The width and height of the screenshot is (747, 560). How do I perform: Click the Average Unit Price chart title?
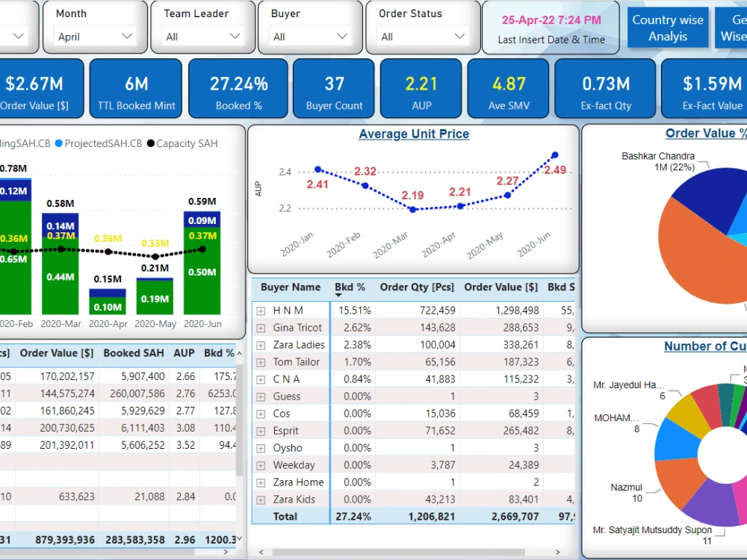414,134
